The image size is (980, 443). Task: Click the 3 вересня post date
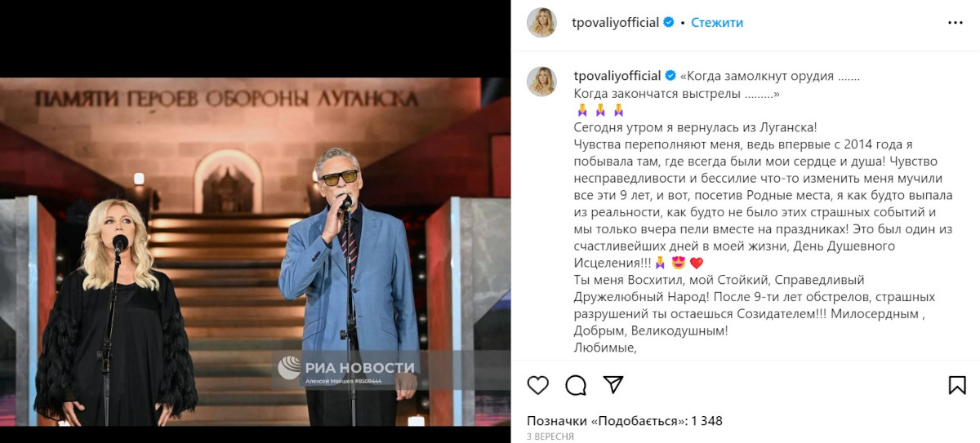[550, 436]
